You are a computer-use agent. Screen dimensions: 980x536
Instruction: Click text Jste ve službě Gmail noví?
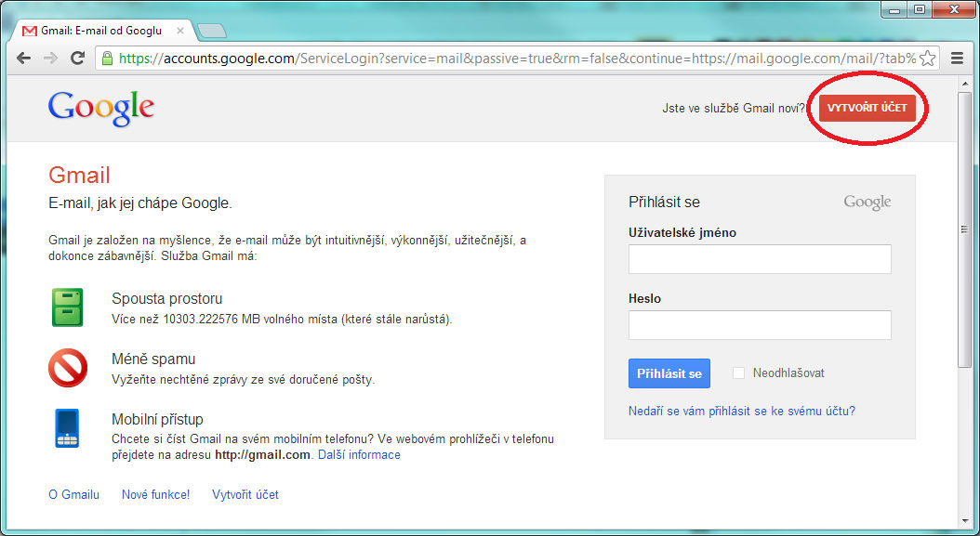(734, 108)
